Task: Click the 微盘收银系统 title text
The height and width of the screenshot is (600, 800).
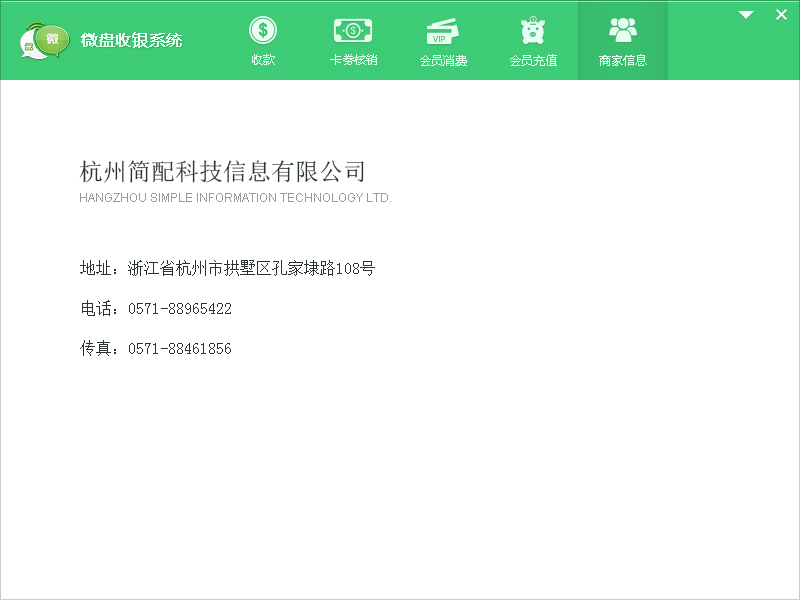Action: tap(131, 40)
